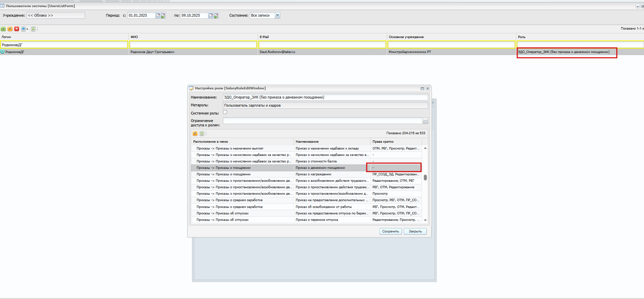Image resolution: width=644 pixels, height=299 pixels.
Task: Select the row Приказ о приостановлении/возобновлении д…
Action: pyautogui.click(x=307, y=194)
